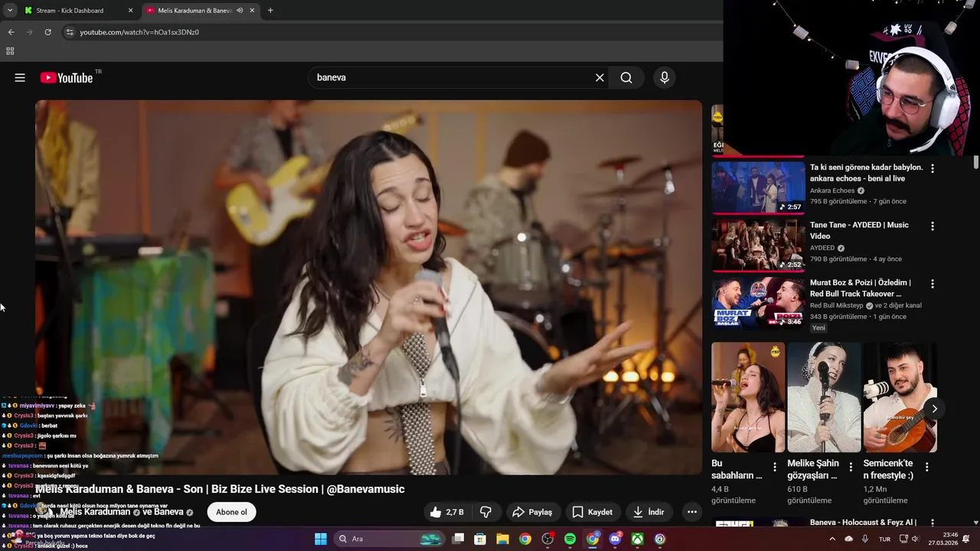
Task: Open File Explorer from the taskbar
Action: (x=502, y=539)
